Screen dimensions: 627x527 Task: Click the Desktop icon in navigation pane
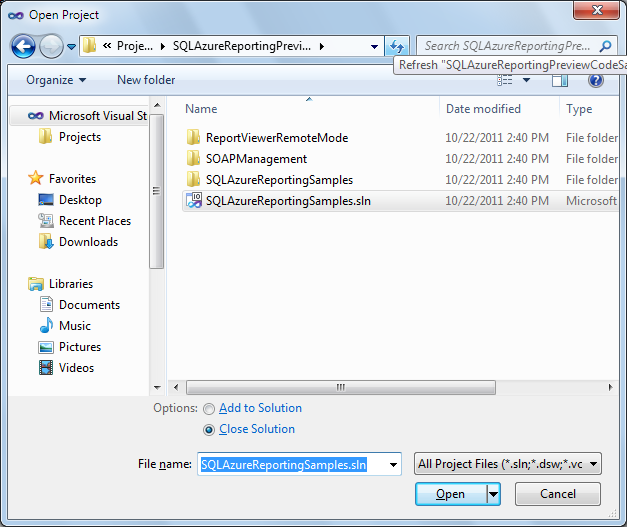point(46,199)
